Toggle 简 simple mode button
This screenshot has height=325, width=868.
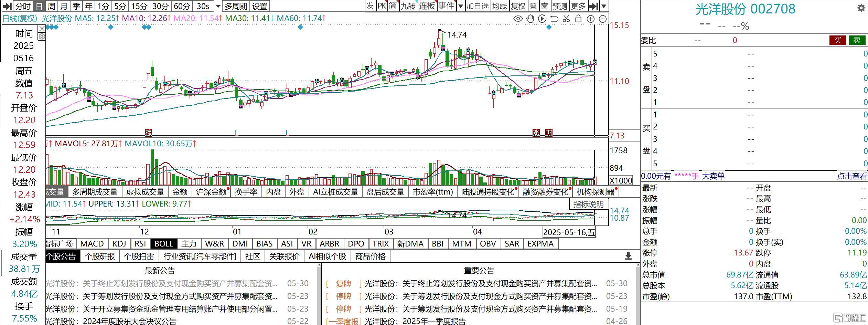tap(393, 6)
